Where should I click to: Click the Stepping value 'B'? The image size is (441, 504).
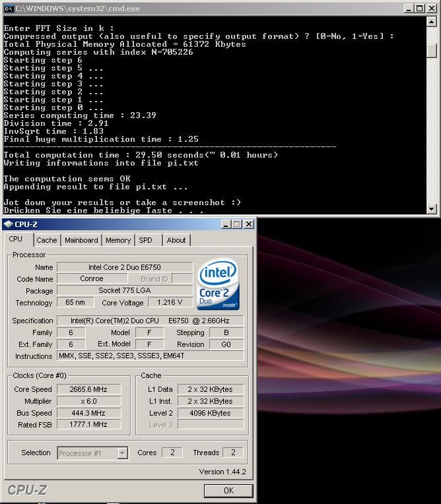[226, 332]
